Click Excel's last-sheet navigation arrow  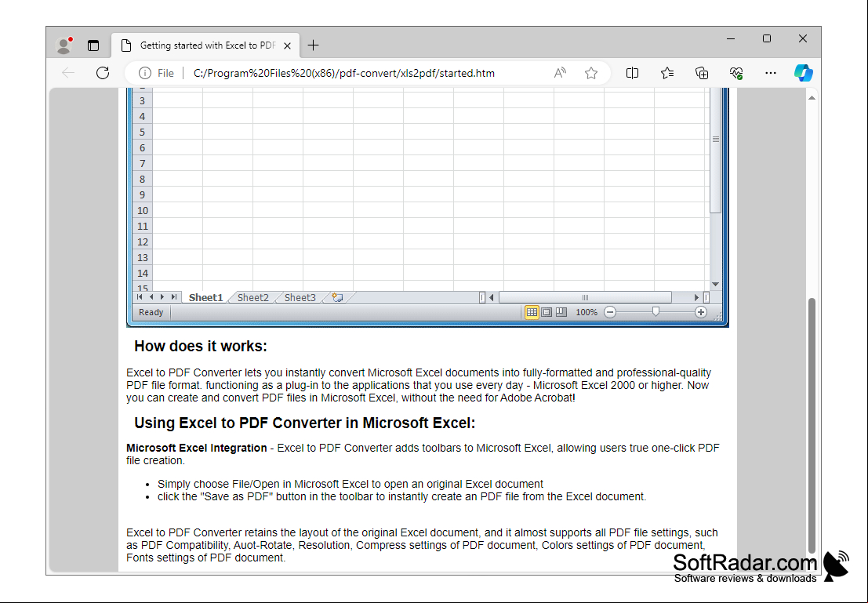point(174,297)
